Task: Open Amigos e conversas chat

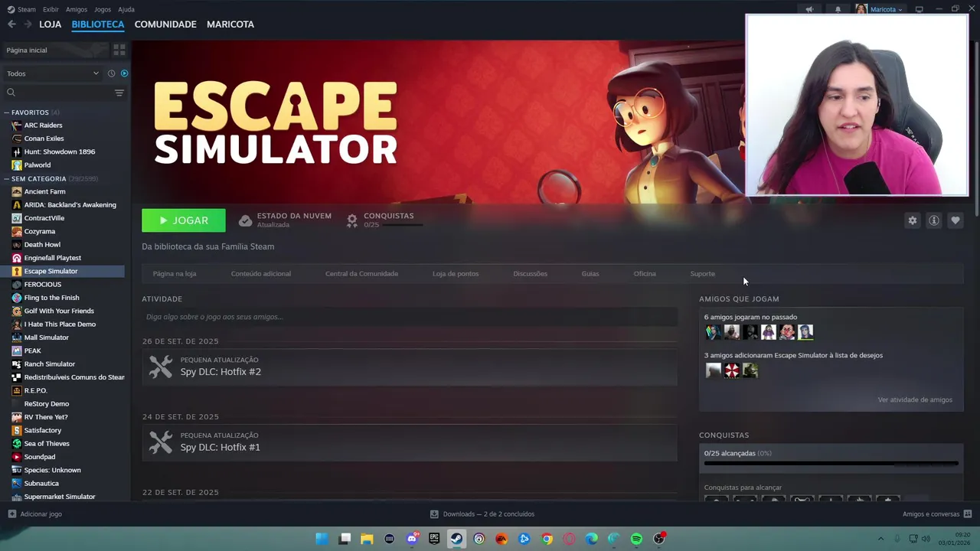Action: [x=937, y=514]
